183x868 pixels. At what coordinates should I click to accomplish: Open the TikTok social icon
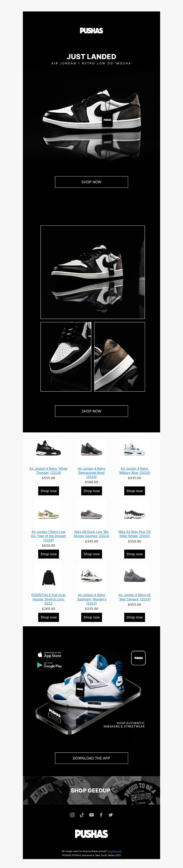(82, 815)
